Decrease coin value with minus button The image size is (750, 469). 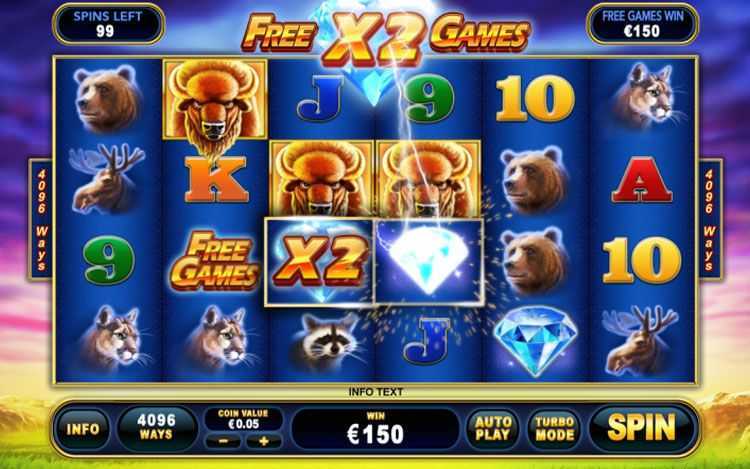(223, 441)
